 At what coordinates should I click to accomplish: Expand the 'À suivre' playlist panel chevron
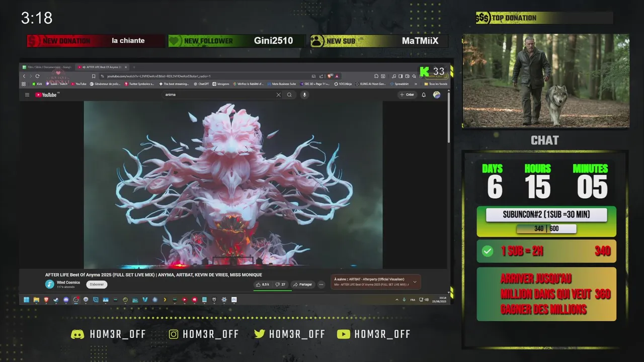point(415,282)
